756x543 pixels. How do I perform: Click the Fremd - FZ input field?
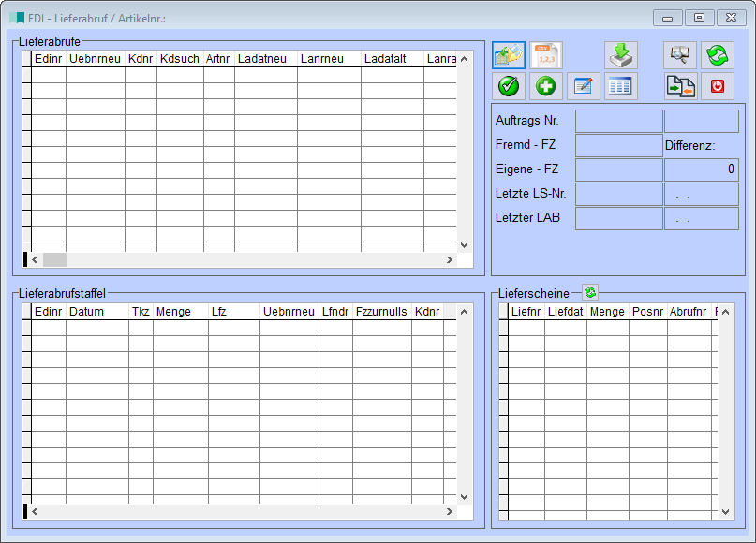click(618, 145)
